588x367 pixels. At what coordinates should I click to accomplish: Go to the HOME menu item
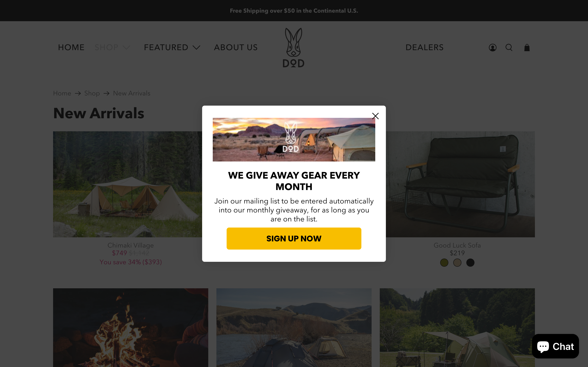[x=71, y=47]
